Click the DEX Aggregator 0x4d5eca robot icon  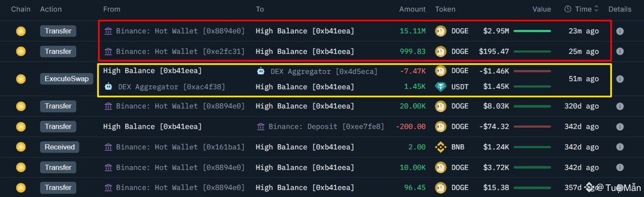tap(261, 71)
